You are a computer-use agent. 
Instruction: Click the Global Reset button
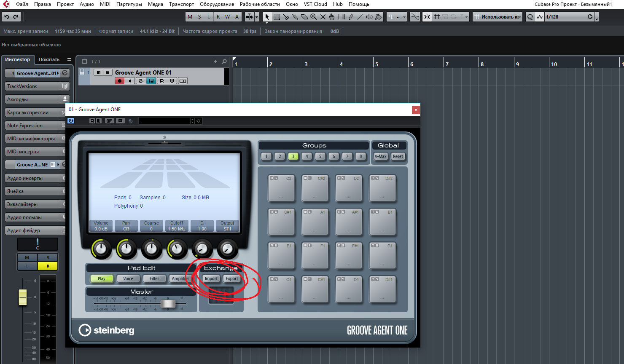[x=398, y=156]
